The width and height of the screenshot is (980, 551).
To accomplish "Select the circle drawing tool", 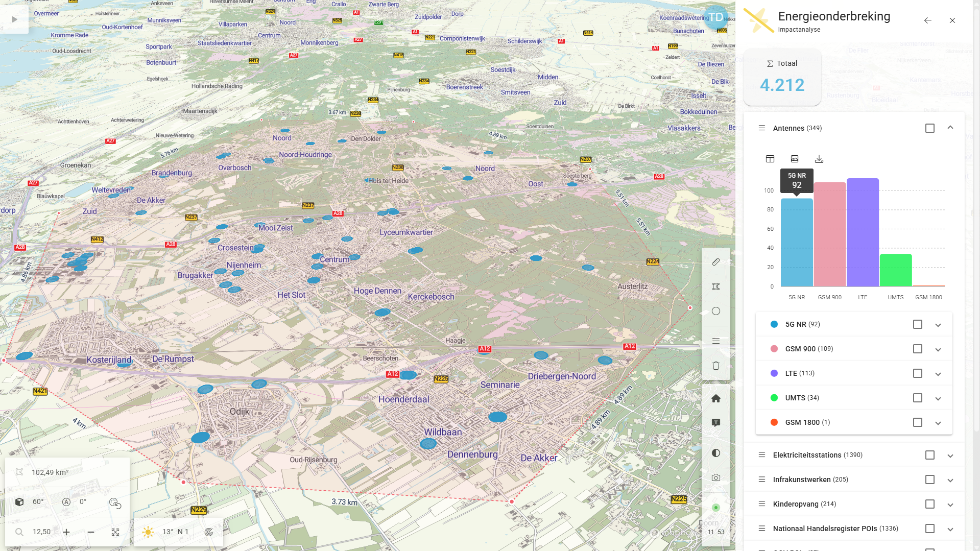I will click(715, 310).
